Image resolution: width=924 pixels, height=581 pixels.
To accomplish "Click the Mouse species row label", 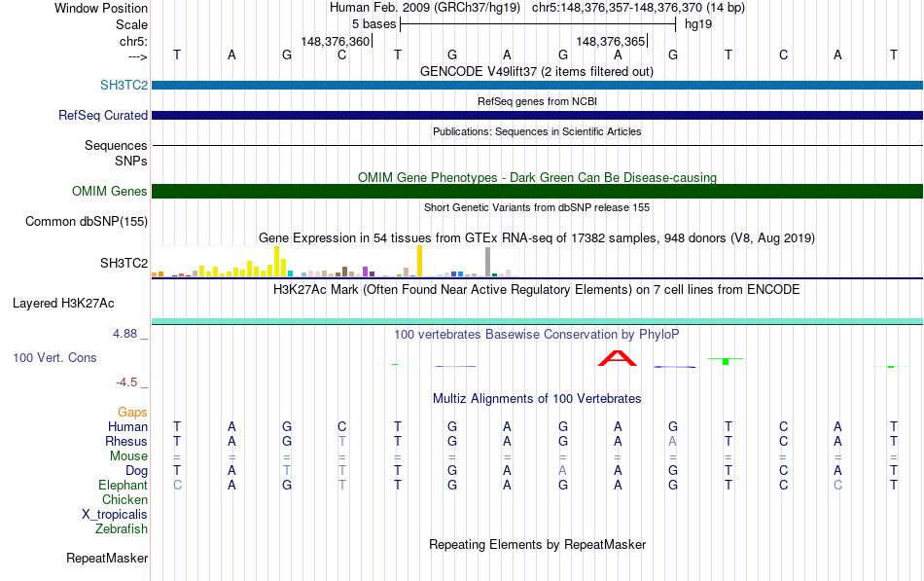I will click(x=128, y=456).
